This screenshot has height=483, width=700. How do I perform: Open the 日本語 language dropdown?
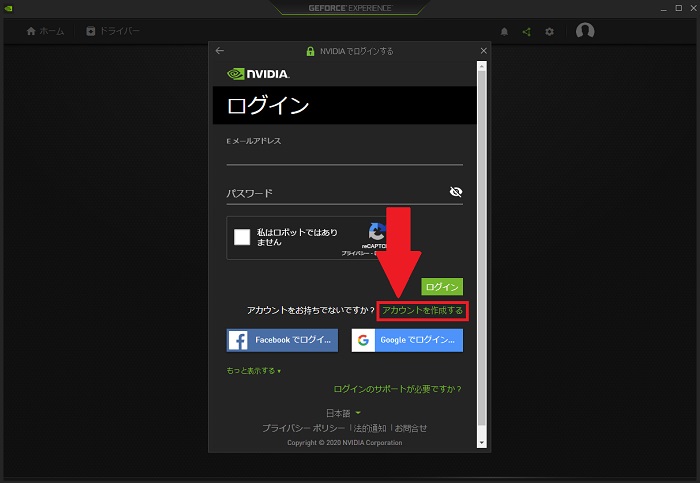pos(343,413)
